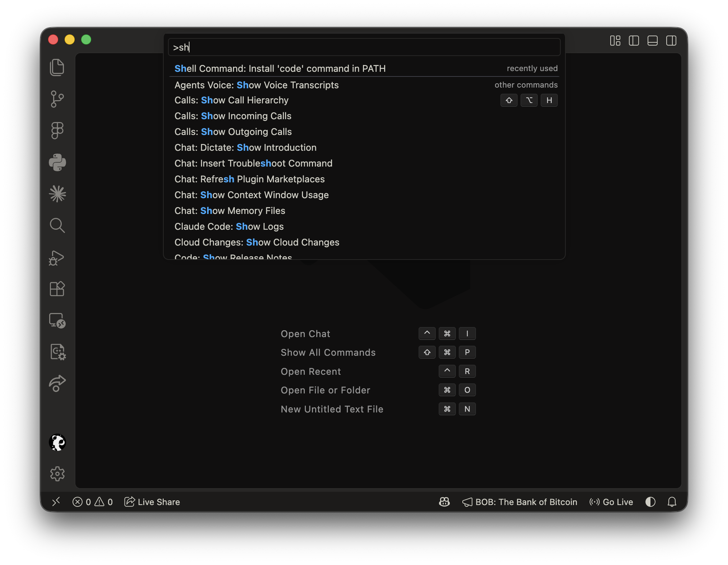
Task: Open the Python extension view
Action: [x=57, y=162]
